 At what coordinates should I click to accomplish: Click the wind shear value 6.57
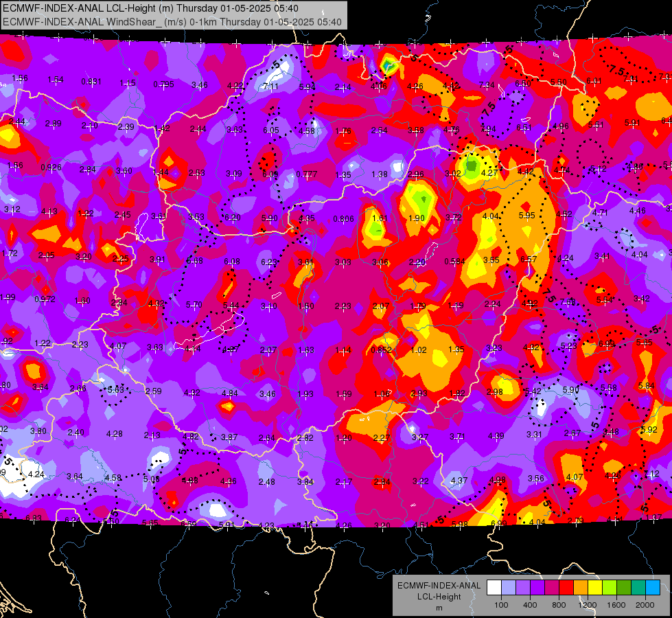pyautogui.click(x=529, y=260)
